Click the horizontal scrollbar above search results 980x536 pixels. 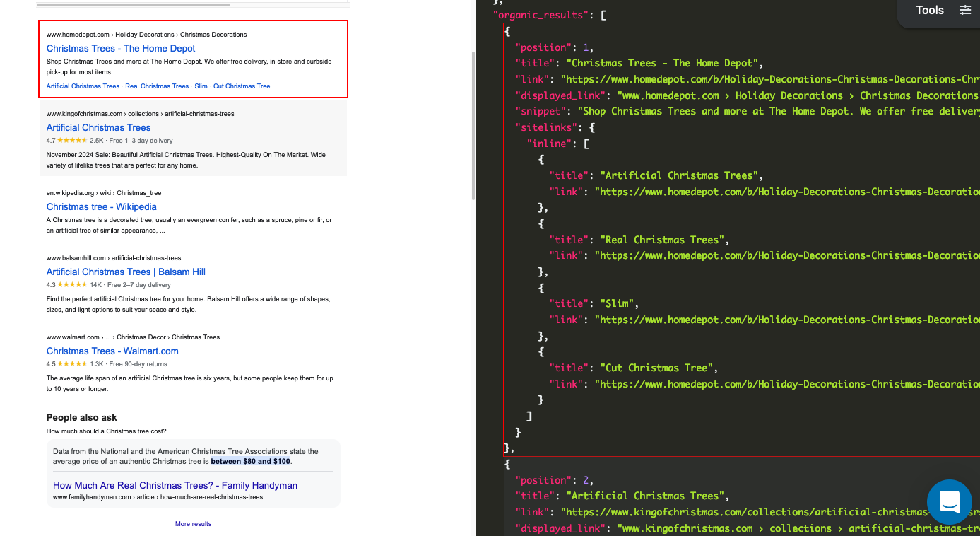pos(134,4)
